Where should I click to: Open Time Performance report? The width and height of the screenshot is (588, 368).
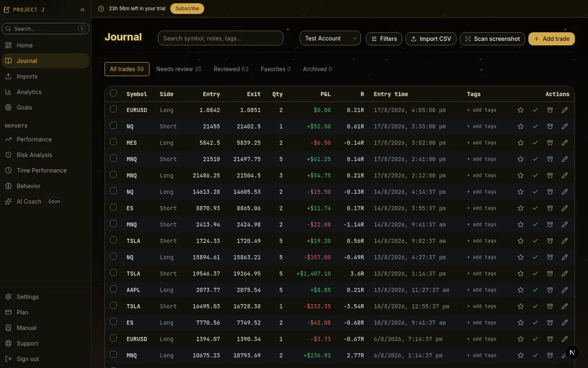coord(45,170)
